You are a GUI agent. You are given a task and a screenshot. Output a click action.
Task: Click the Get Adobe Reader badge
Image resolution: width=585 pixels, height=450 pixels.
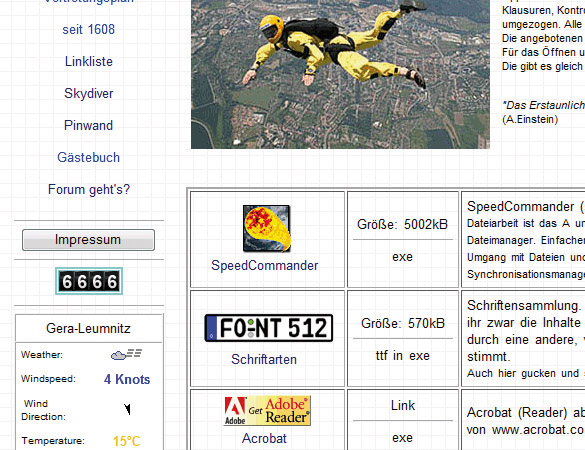click(267, 411)
